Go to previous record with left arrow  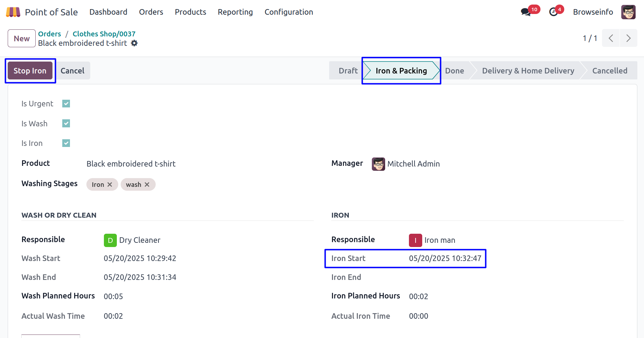pos(611,38)
